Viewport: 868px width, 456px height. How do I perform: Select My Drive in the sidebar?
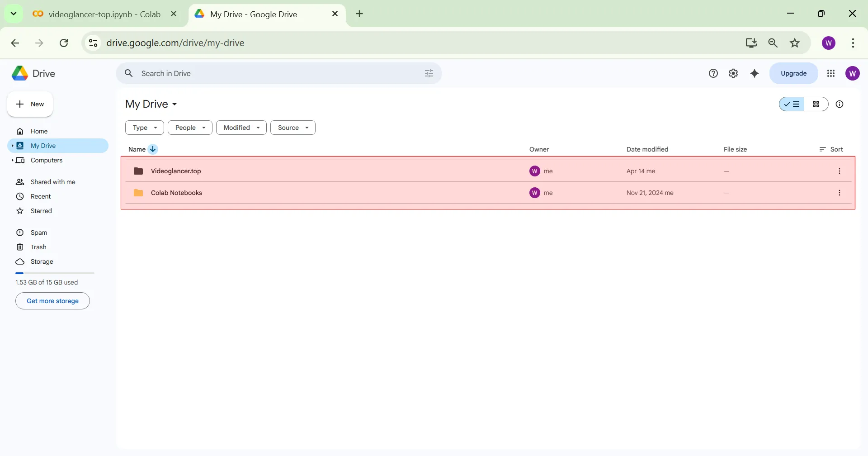coord(58,146)
